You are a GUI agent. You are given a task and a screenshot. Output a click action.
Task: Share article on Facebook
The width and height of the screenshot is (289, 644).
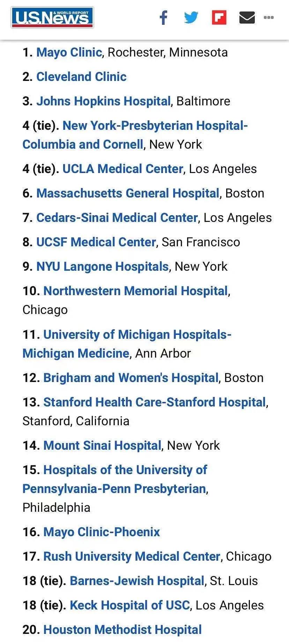pos(163,17)
